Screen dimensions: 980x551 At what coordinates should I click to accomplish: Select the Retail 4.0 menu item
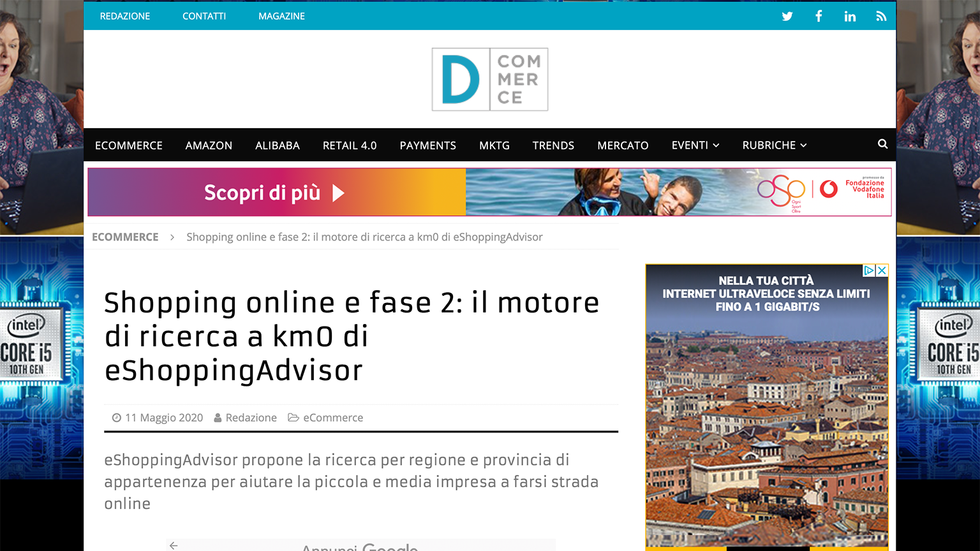(350, 145)
